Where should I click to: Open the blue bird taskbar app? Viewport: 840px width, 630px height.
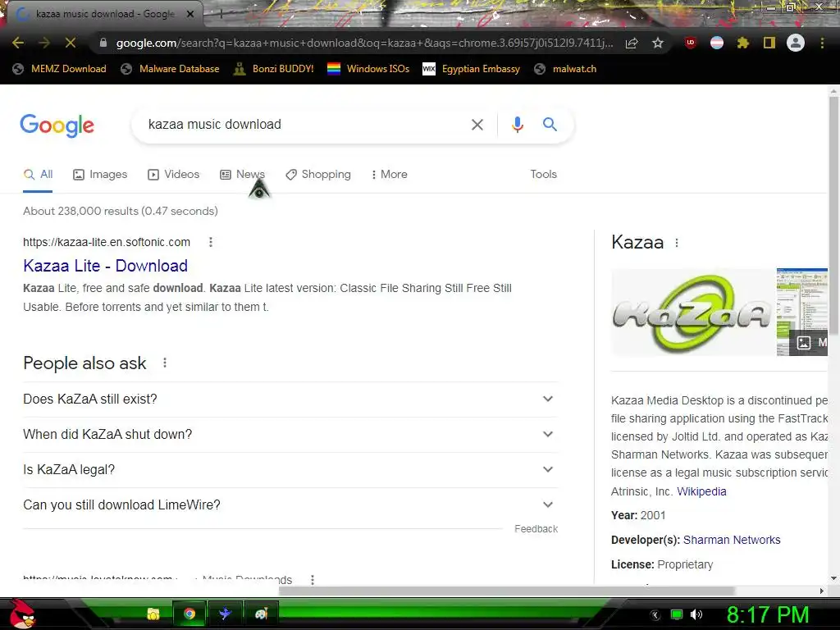225,614
